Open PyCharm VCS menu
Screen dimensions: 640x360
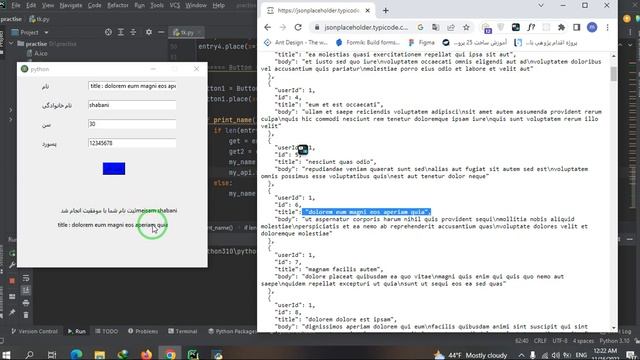pos(175,5)
